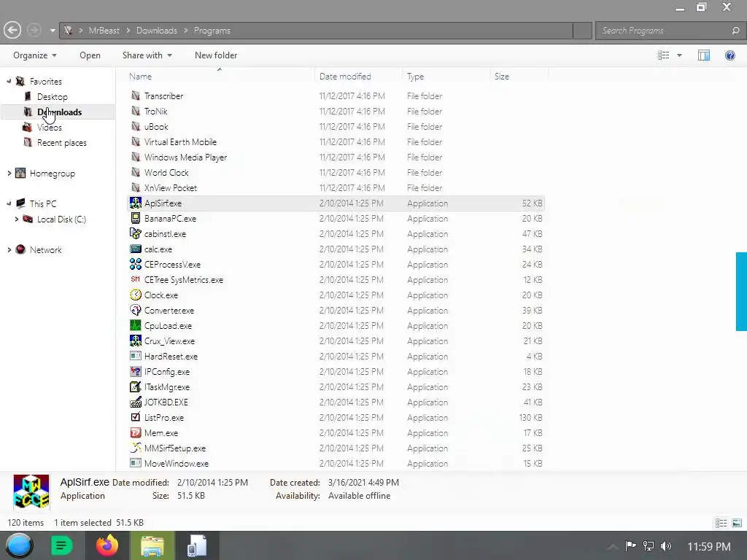Image resolution: width=747 pixels, height=560 pixels.
Task: Select the ListPro.exe checkmark icon
Action: tap(135, 418)
